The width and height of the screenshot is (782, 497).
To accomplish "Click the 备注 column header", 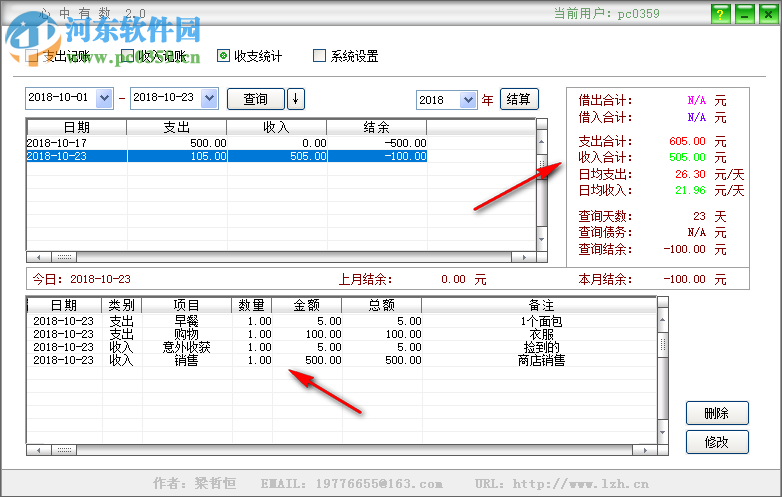I will click(541, 305).
